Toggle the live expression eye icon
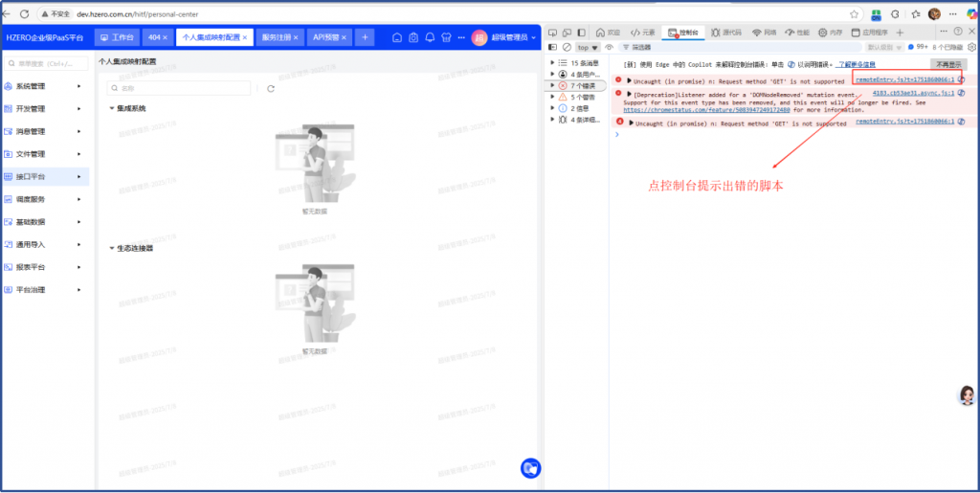 click(610, 46)
